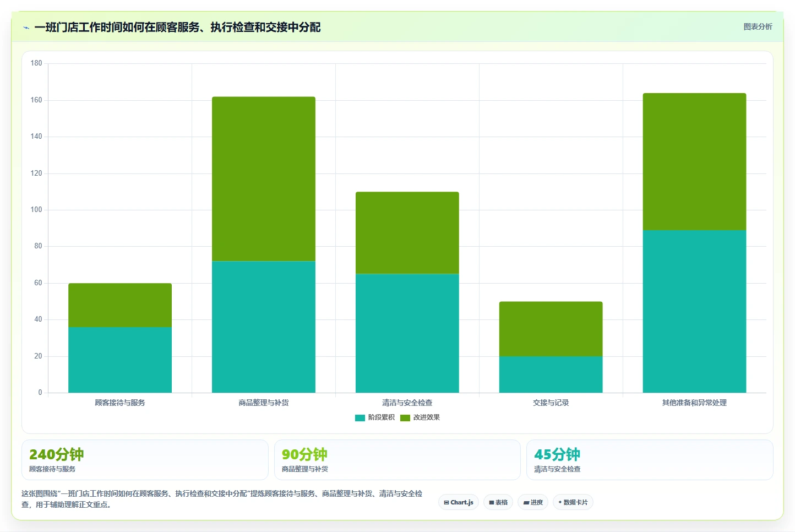Viewport: 795px width, 532px height.
Task: Click the y-axis value 180
Action: 36,63
